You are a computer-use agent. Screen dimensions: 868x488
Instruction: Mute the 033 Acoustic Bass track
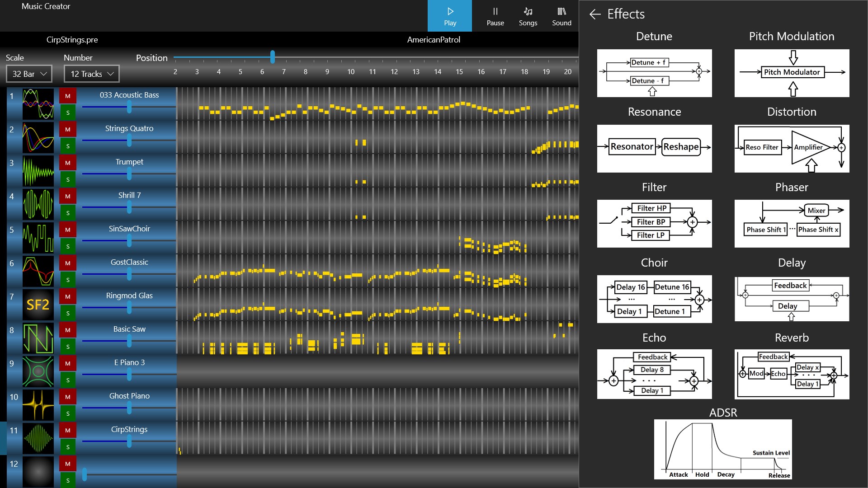pyautogui.click(x=68, y=96)
